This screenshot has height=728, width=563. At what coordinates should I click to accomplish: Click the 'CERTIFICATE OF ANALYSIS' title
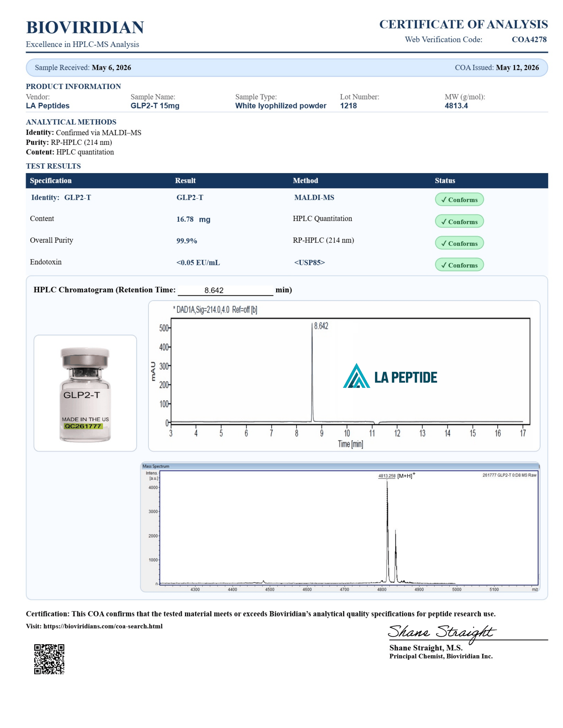464,24
